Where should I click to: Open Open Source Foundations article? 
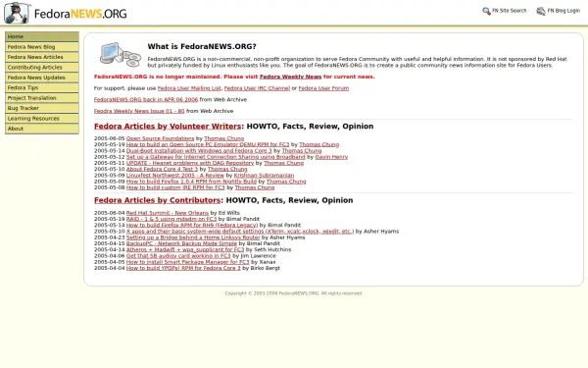click(160, 138)
